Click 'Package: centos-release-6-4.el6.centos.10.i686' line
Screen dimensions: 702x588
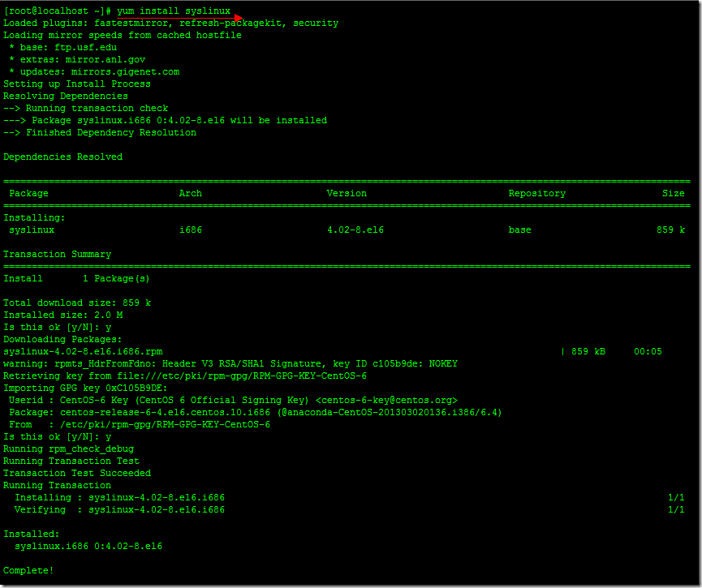(x=255, y=412)
